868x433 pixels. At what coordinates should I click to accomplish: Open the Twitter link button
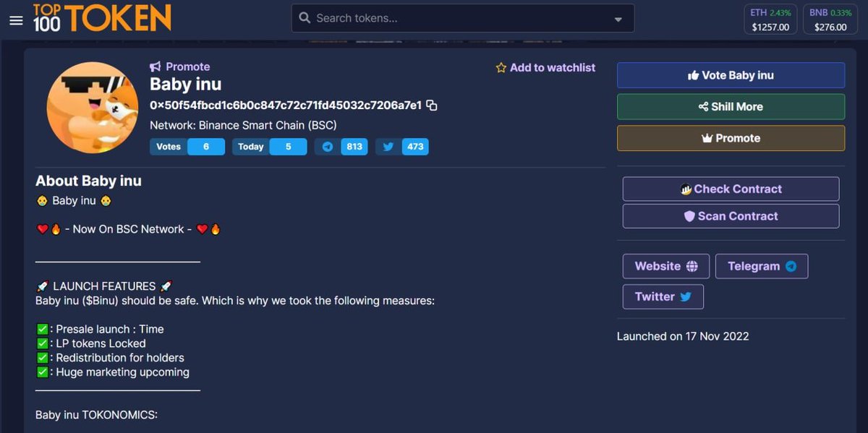point(663,296)
